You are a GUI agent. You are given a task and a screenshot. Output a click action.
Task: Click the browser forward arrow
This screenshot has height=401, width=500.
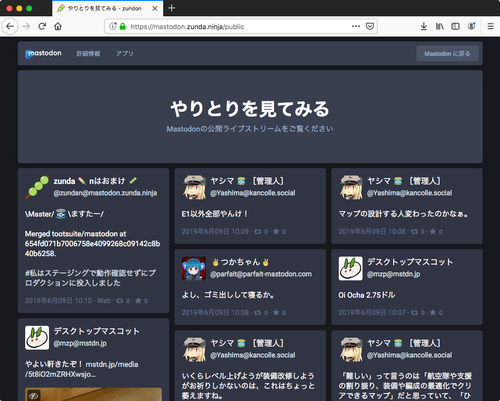click(x=26, y=26)
